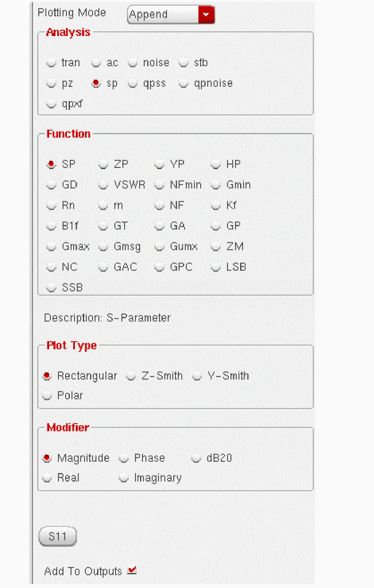This screenshot has width=374, height=588.
Task: Select the qpss analysis option
Action: pyautogui.click(x=133, y=83)
